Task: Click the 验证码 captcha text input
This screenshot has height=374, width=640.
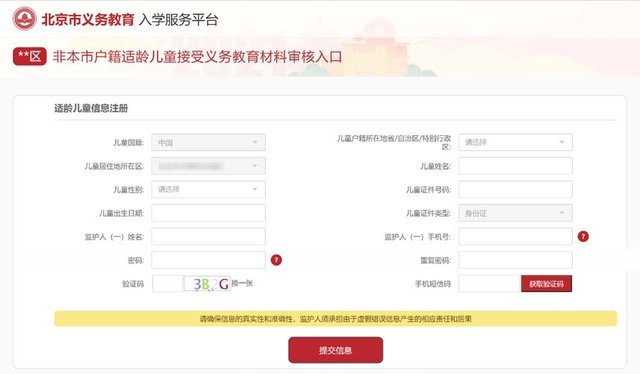Action: (x=167, y=284)
